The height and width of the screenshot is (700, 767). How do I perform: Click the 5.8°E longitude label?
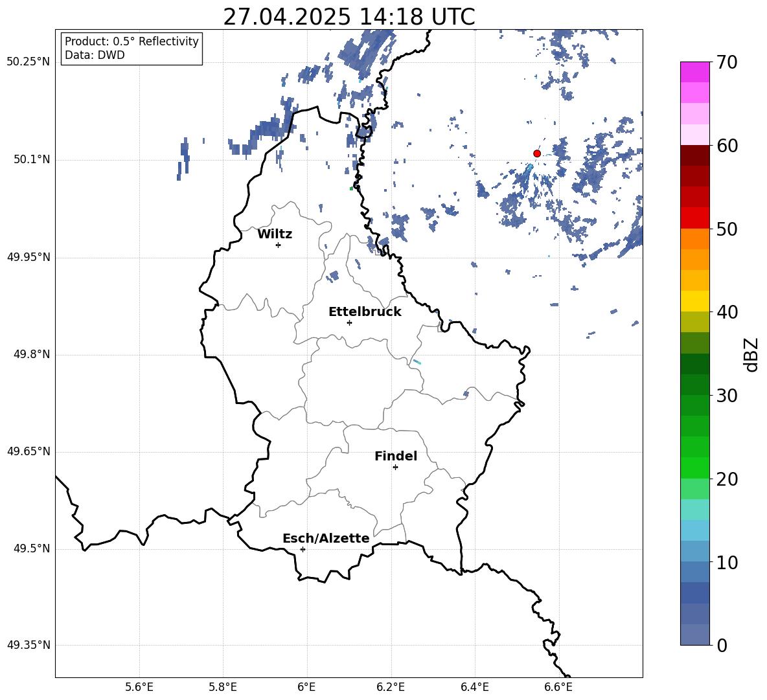click(x=223, y=687)
